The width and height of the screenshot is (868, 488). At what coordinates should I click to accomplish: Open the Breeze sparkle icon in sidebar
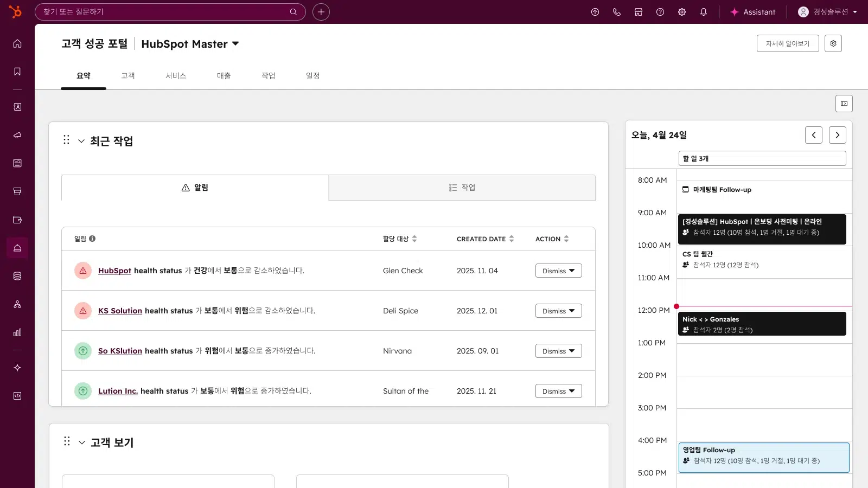pos(17,368)
